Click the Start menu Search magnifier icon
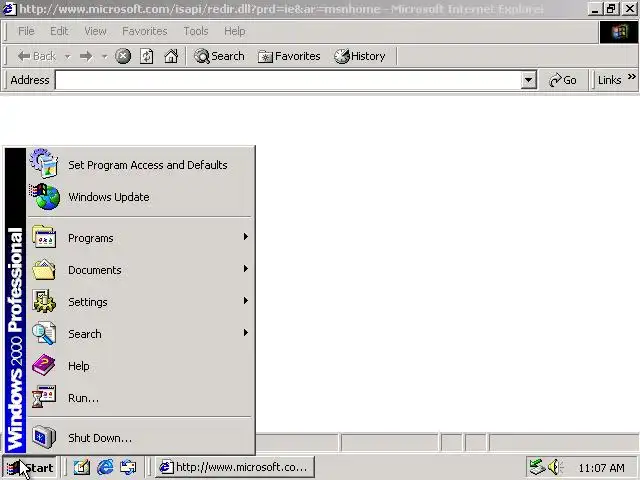 click(44, 333)
